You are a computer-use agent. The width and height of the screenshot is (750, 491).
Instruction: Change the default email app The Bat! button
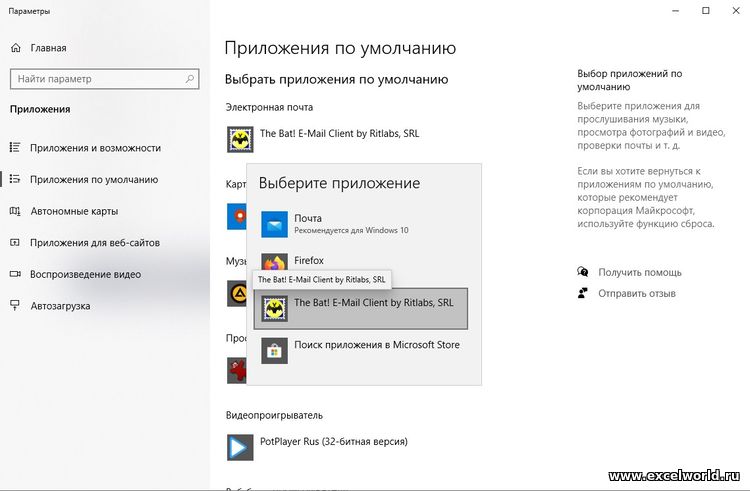tap(323, 140)
